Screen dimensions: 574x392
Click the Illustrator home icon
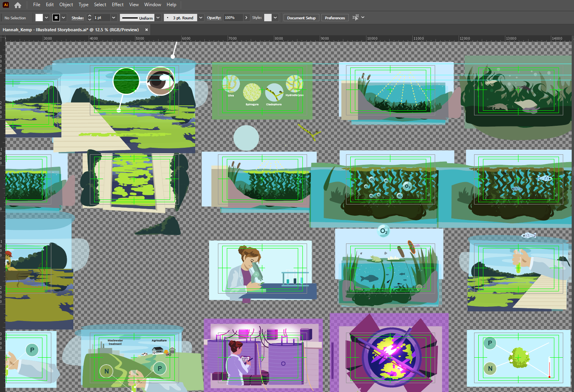pyautogui.click(x=18, y=5)
